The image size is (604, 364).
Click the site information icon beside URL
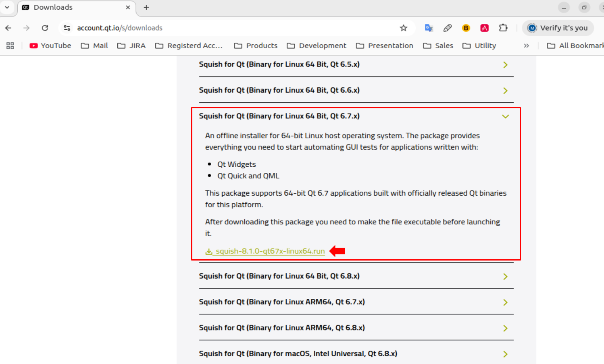[x=67, y=28]
